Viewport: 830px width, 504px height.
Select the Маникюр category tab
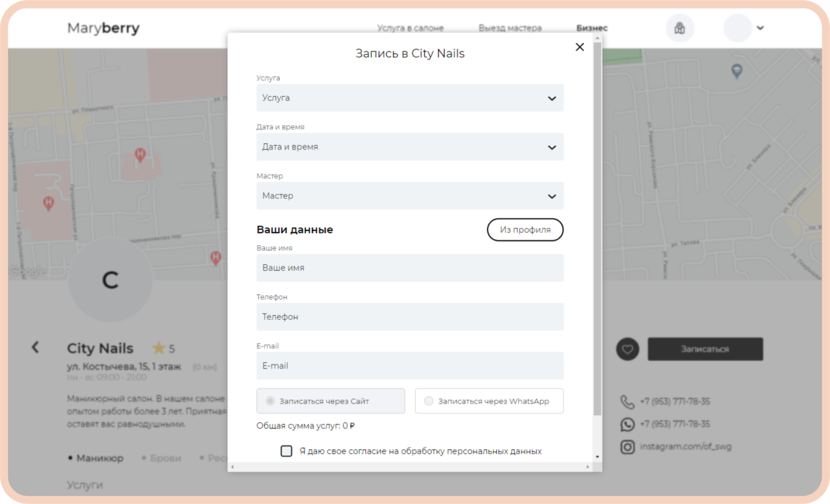[x=100, y=458]
